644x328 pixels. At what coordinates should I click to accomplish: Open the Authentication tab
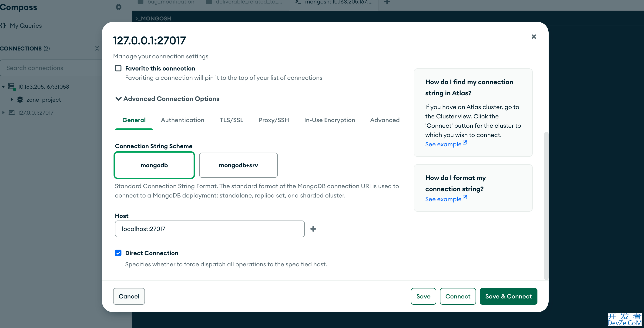tap(182, 120)
